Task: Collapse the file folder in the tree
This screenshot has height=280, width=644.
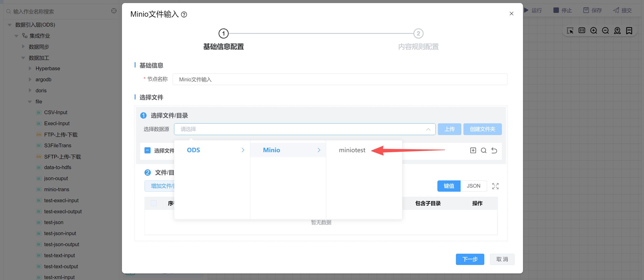Action: 30,101
